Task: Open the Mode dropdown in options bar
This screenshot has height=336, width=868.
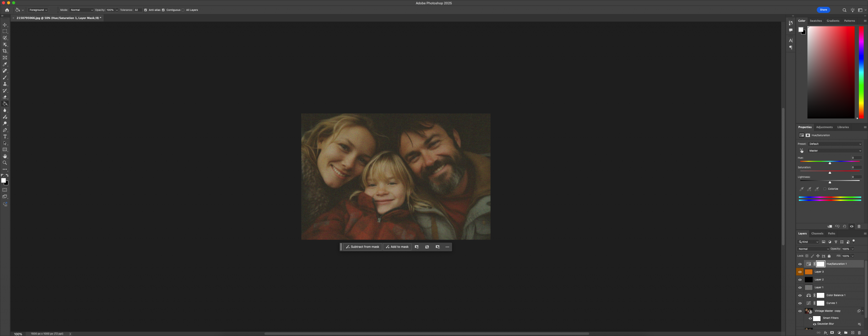Action: (x=81, y=10)
